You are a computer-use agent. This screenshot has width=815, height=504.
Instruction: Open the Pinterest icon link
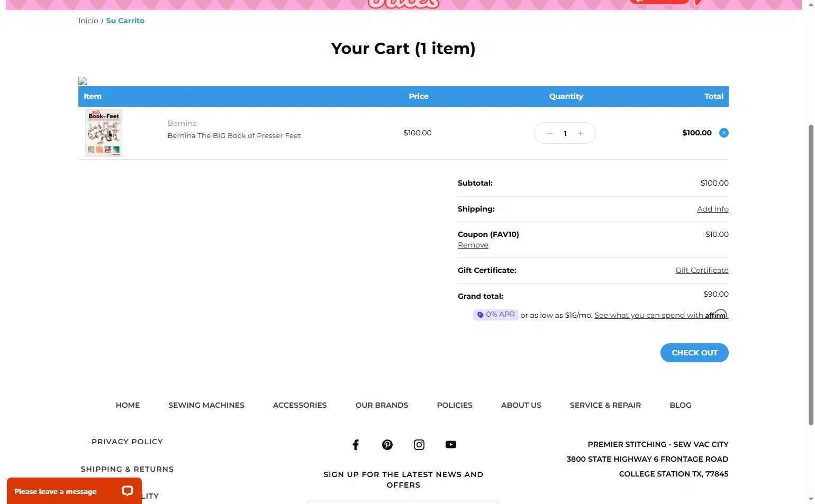point(387,445)
